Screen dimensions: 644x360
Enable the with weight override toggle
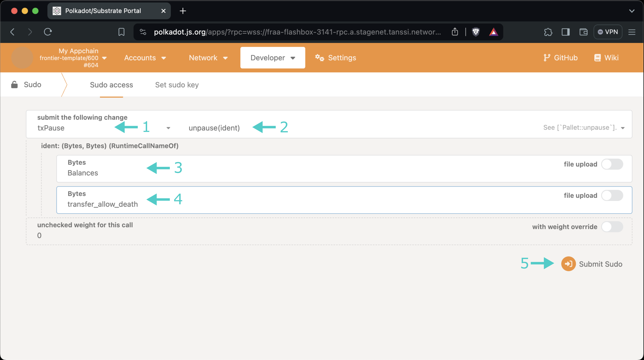[612, 227]
